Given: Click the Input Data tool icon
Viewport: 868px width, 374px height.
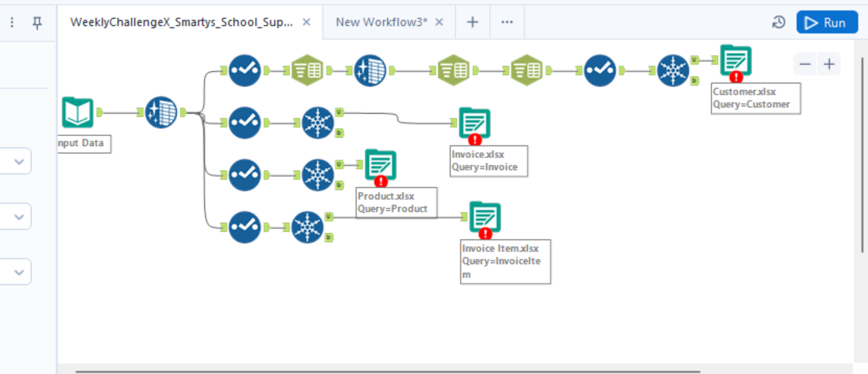Looking at the screenshot, I should [77, 112].
